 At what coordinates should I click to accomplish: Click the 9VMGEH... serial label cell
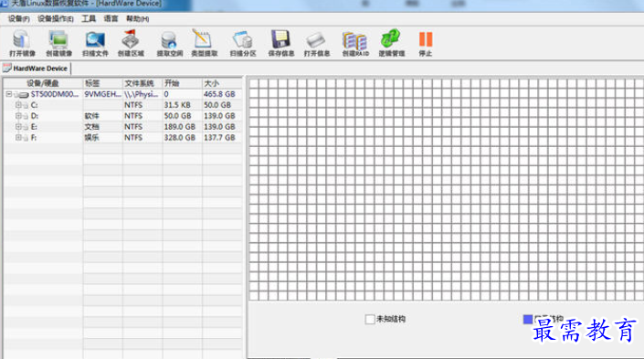tap(102, 94)
